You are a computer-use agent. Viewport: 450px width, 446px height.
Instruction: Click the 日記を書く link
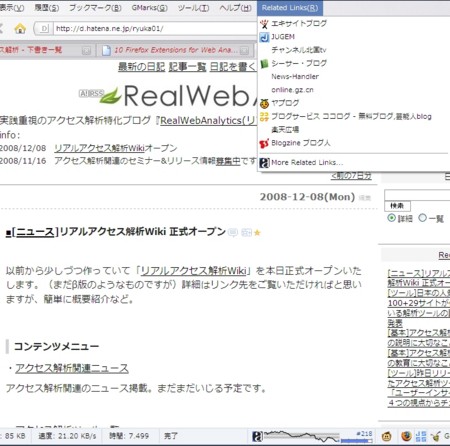233,67
